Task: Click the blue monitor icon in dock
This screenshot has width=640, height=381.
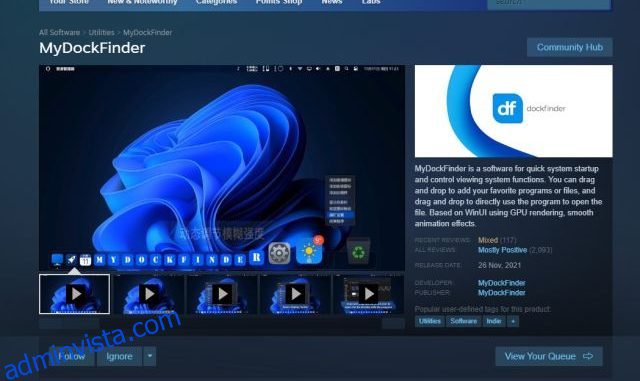Action: [x=57, y=259]
